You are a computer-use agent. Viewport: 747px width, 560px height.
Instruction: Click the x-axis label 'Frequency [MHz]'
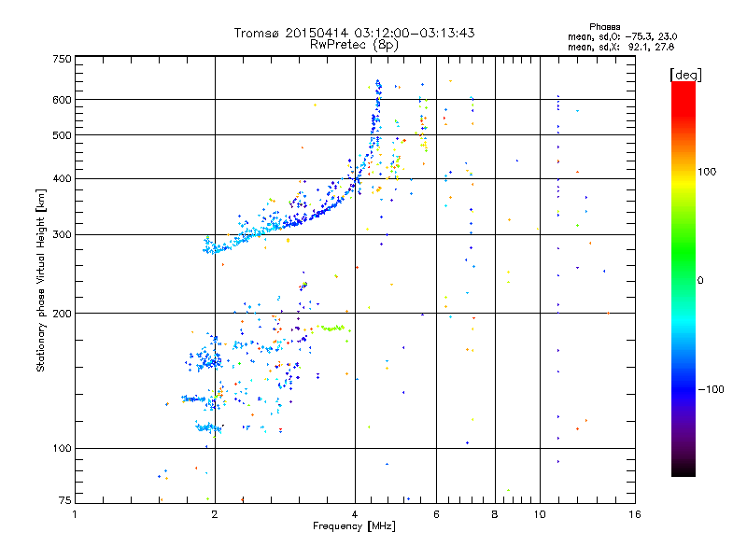pos(354,526)
